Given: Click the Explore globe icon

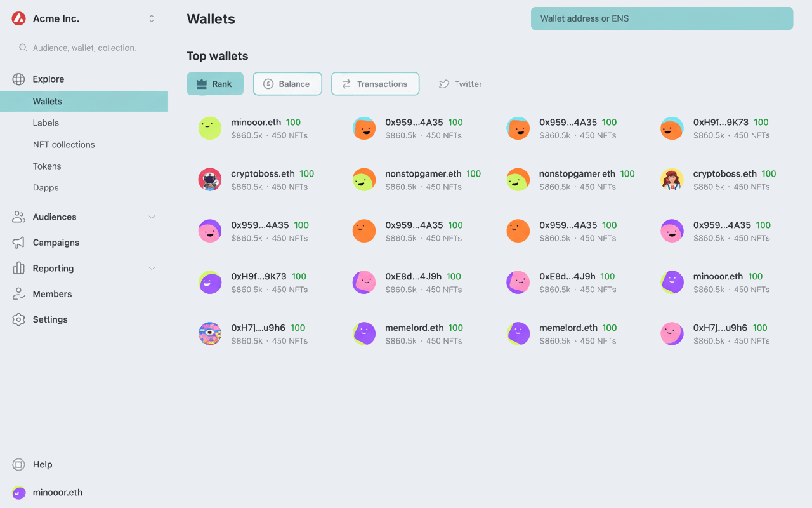Looking at the screenshot, I should pyautogui.click(x=18, y=79).
